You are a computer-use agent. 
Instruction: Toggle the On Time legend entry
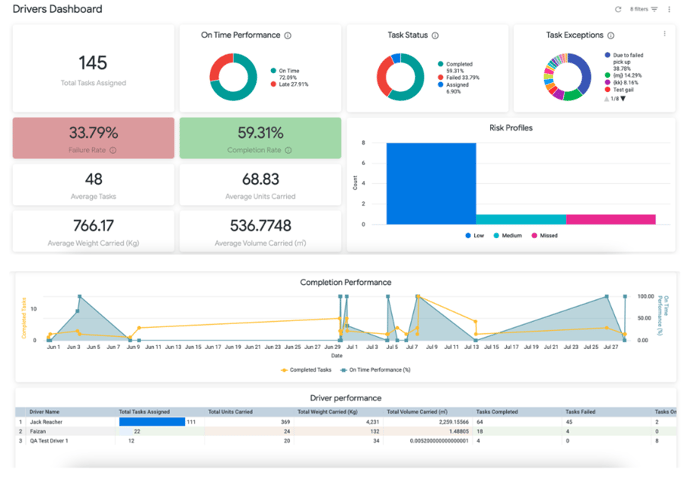tap(285, 74)
